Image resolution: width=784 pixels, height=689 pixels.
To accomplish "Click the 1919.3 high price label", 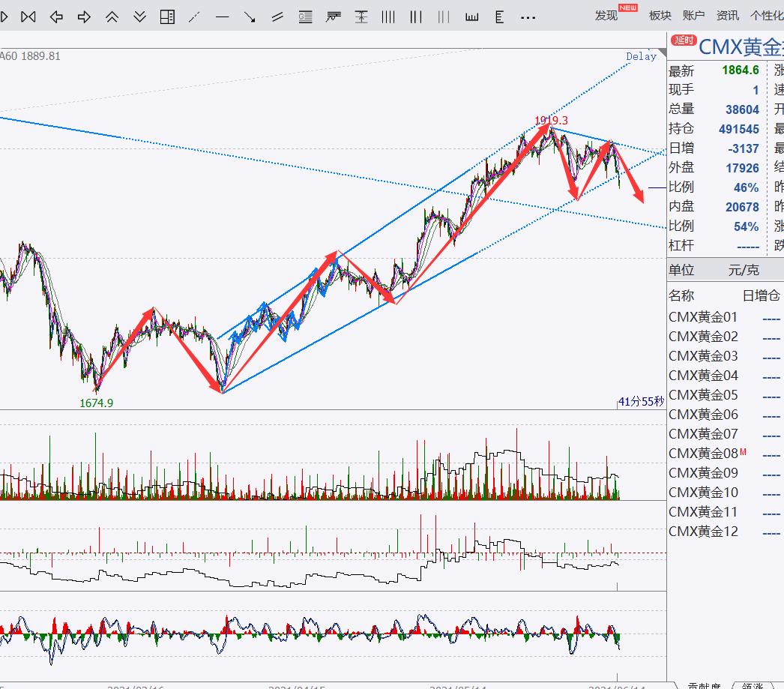I will [552, 121].
